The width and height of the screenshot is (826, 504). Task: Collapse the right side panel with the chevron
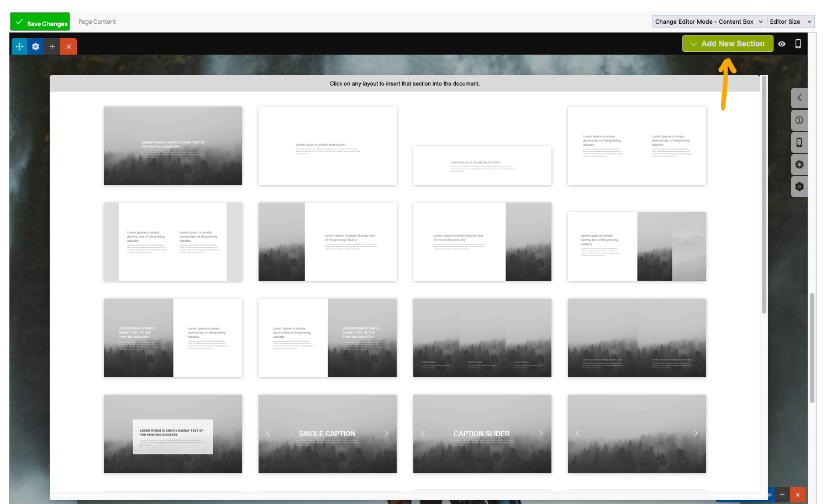(799, 98)
